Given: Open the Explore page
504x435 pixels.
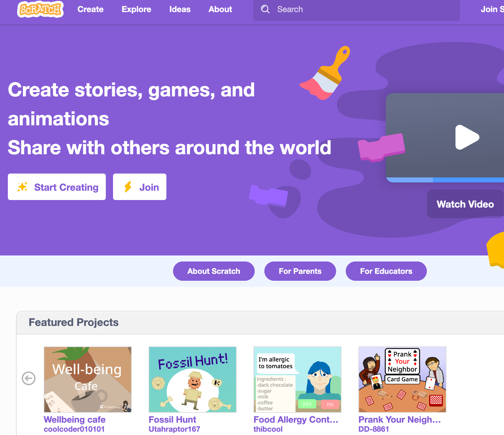Looking at the screenshot, I should pos(136,9).
